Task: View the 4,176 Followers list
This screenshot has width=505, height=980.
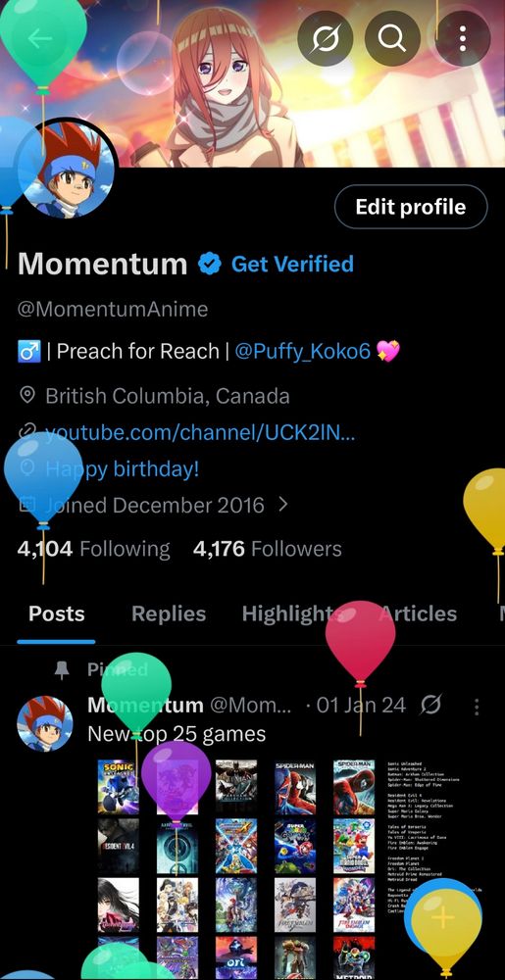Action: click(268, 549)
